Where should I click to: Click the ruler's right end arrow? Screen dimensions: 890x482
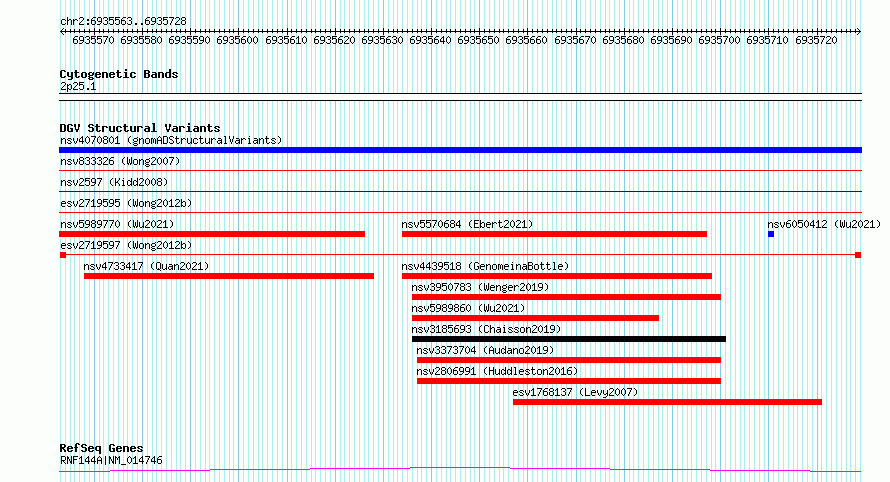pyautogui.click(x=858, y=32)
